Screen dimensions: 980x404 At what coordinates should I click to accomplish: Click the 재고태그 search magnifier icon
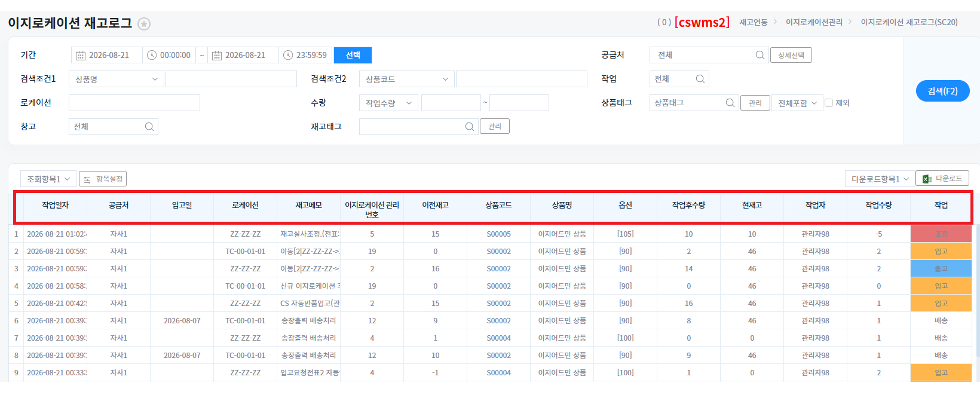point(469,127)
